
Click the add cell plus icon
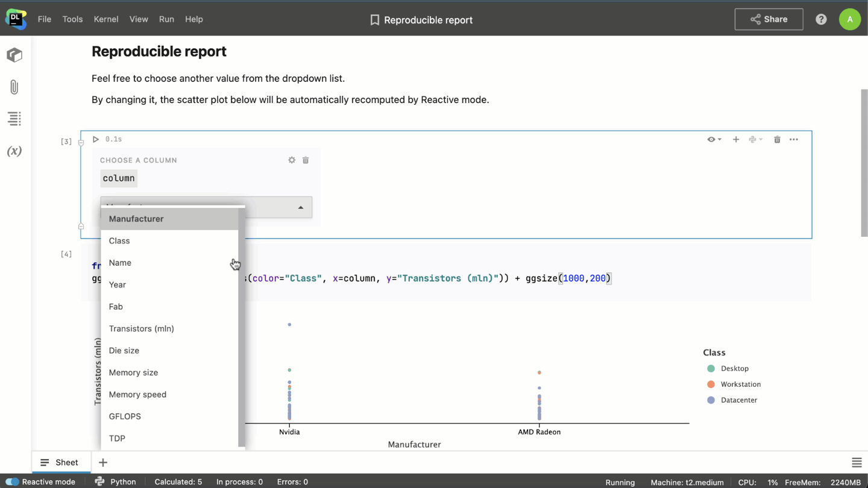pos(736,139)
